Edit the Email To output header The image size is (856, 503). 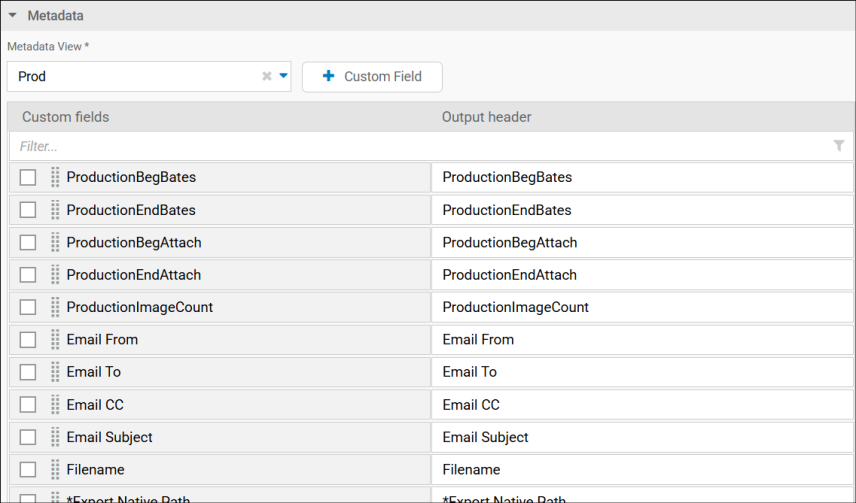click(x=642, y=372)
